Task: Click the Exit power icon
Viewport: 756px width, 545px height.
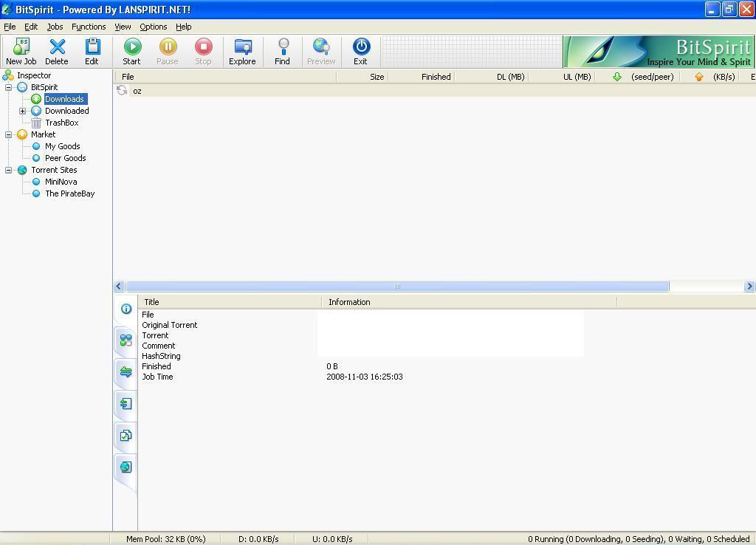Action: click(361, 47)
